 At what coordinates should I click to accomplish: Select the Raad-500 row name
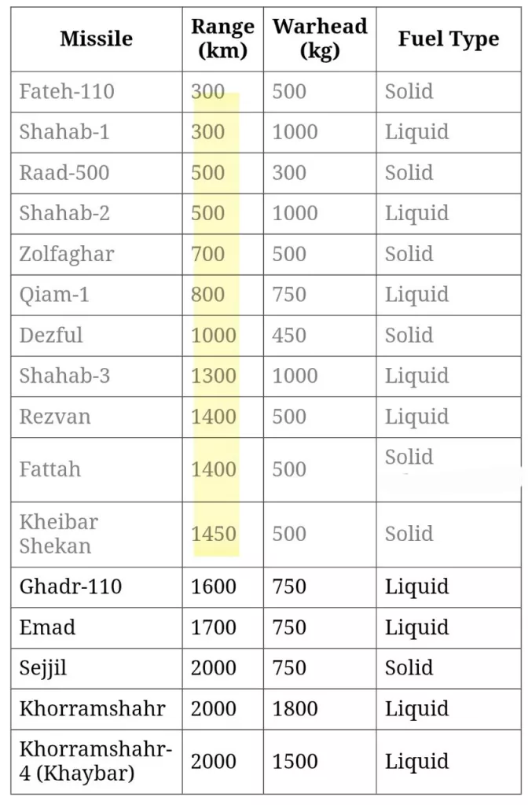tap(64, 173)
